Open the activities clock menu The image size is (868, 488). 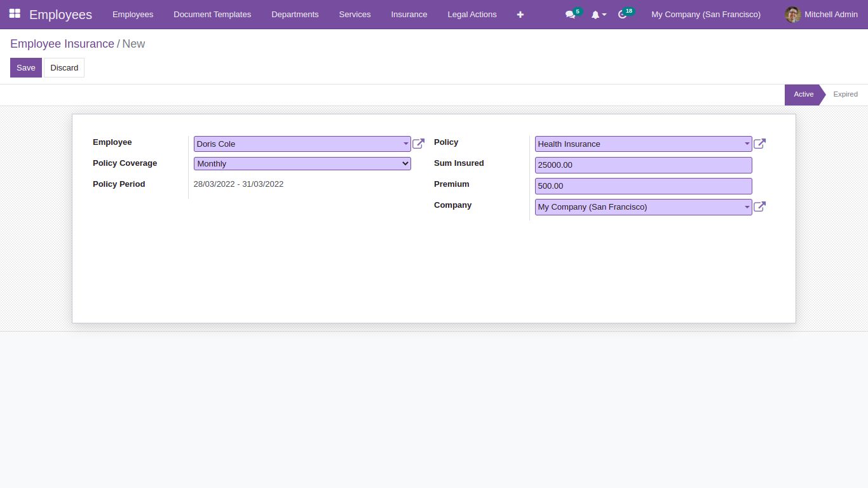pyautogui.click(x=623, y=14)
